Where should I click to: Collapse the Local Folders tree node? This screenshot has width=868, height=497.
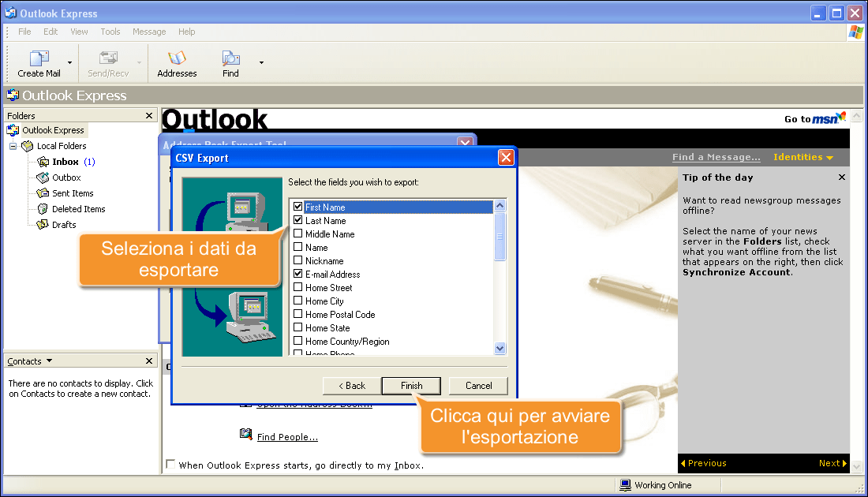pyautogui.click(x=13, y=146)
